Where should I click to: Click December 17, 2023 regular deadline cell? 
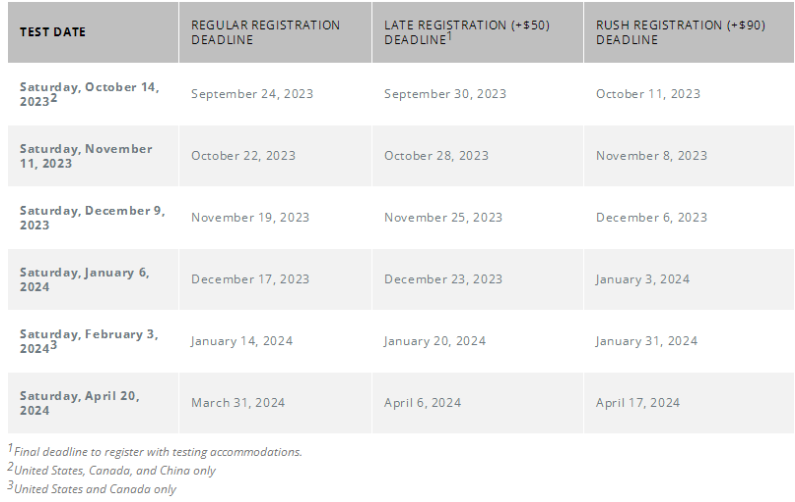click(x=250, y=279)
